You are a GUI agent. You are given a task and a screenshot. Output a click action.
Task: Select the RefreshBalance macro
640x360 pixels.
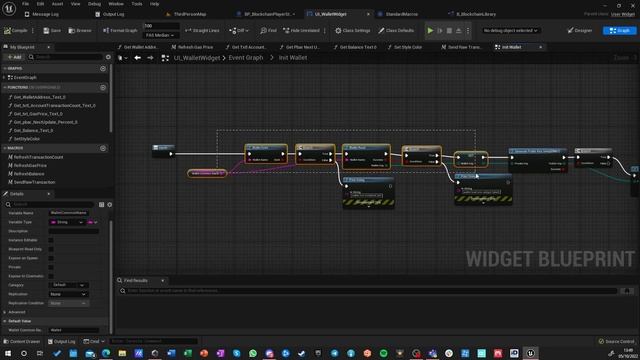click(29, 174)
